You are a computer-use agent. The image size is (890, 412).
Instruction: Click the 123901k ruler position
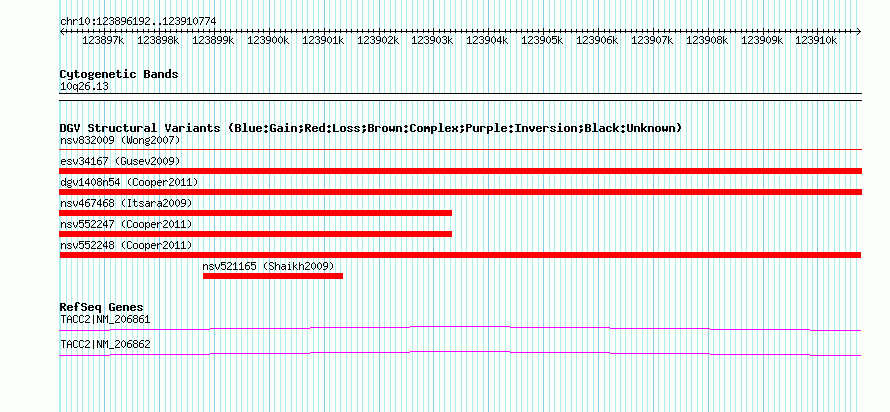323,41
